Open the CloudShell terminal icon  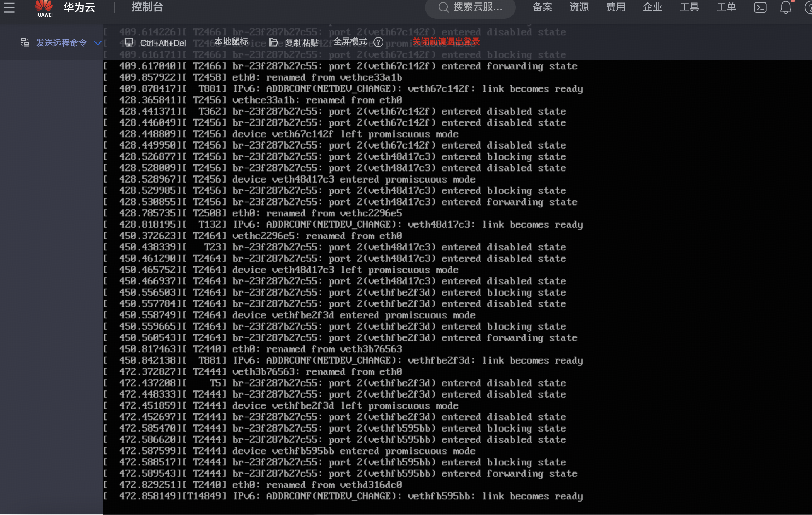coord(760,7)
